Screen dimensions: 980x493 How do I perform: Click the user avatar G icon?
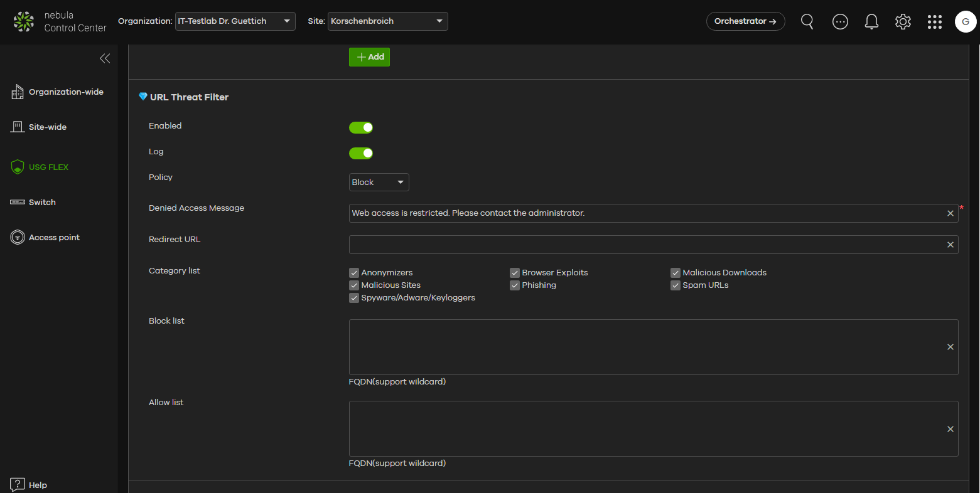pyautogui.click(x=966, y=21)
